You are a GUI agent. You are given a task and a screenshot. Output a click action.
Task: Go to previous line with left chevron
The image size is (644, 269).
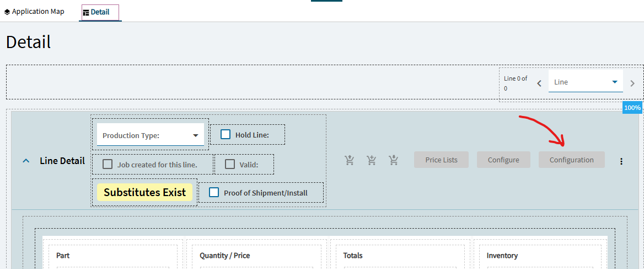[x=539, y=83]
